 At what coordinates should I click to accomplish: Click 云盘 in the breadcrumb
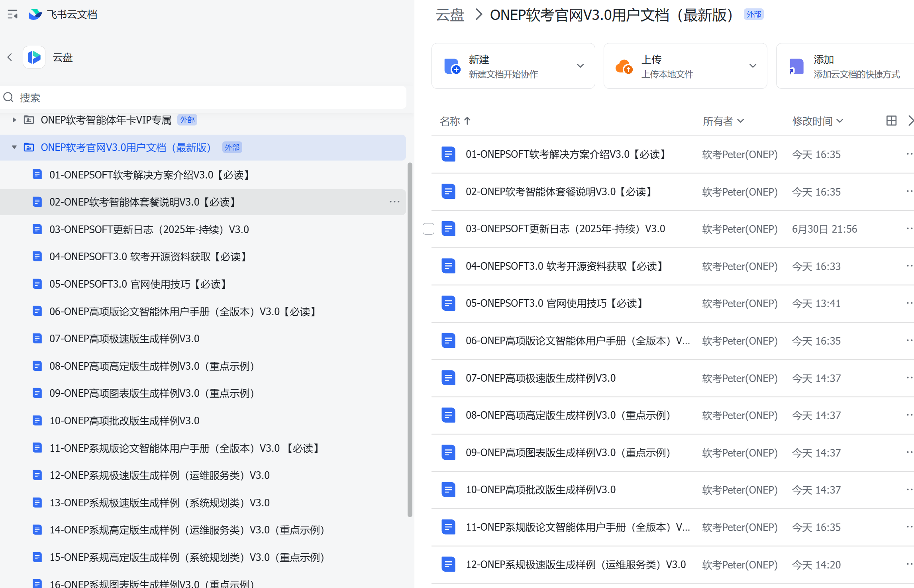[450, 15]
